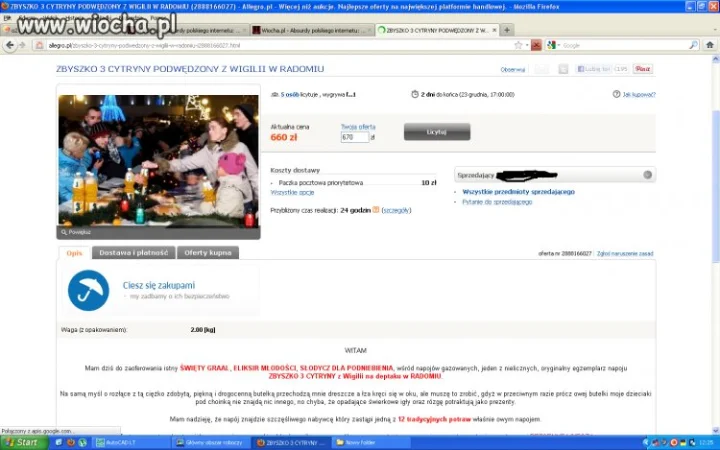This screenshot has width=720, height=450.
Task: Expand hidden tray icons arrow
Action: pyautogui.click(x=646, y=443)
